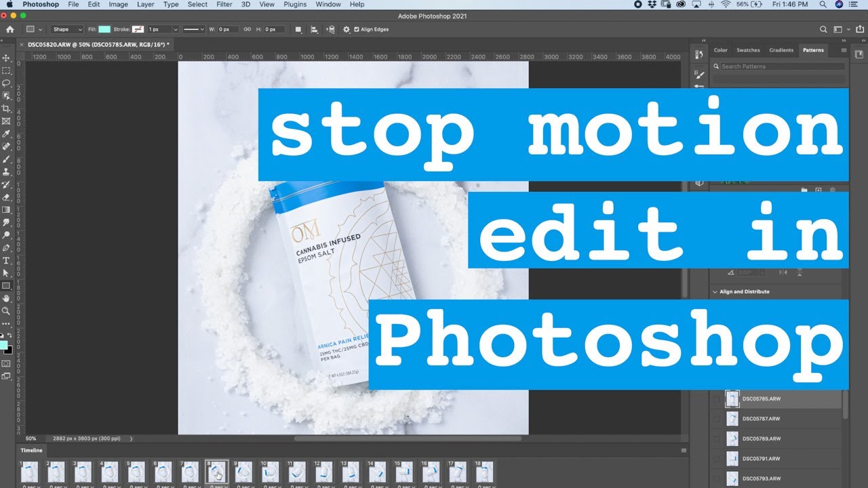Switch to the Swatches tab
Image resolution: width=868 pixels, height=488 pixels.
[748, 50]
